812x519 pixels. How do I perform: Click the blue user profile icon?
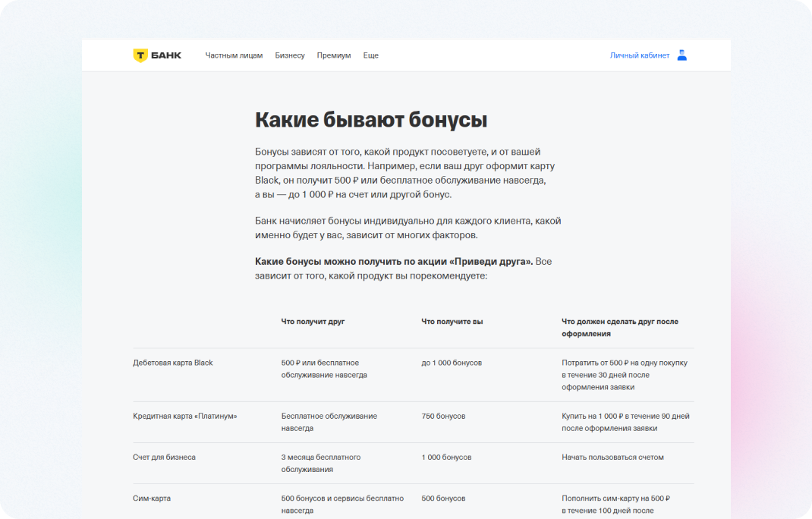681,55
